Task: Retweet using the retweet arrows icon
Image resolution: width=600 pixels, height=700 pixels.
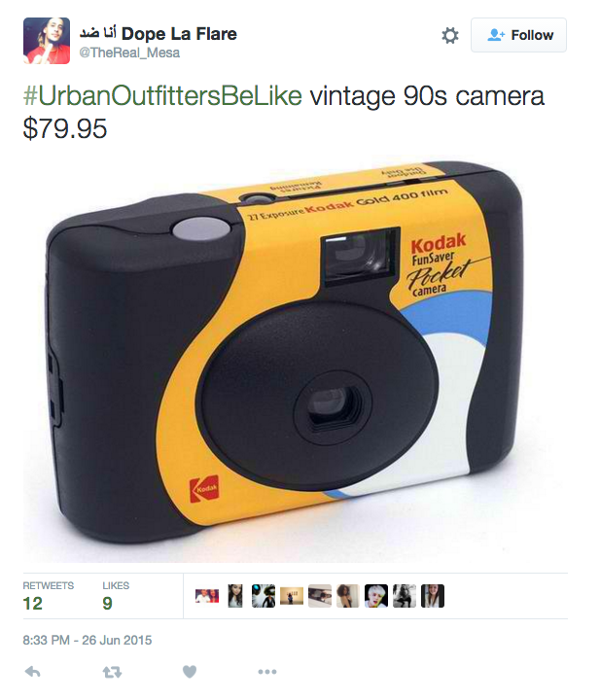Action: coord(112,672)
